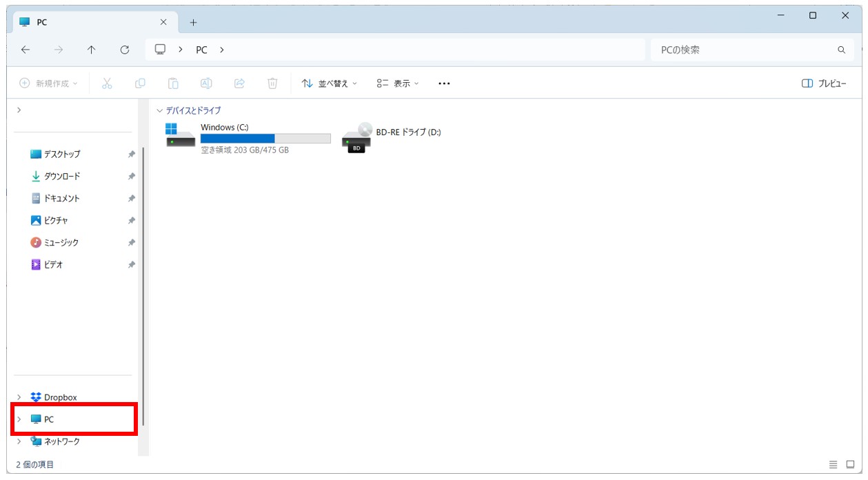This screenshot has width=868, height=480.
Task: Open the 並べ替え sort dropdown
Action: tap(330, 83)
